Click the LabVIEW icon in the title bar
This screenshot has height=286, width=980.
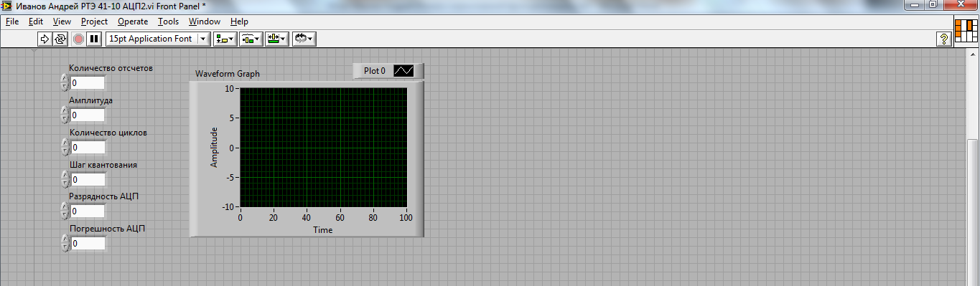[7, 6]
